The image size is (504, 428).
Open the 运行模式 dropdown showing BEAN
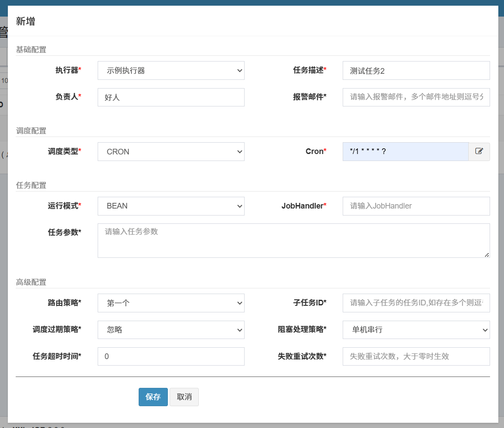click(171, 206)
